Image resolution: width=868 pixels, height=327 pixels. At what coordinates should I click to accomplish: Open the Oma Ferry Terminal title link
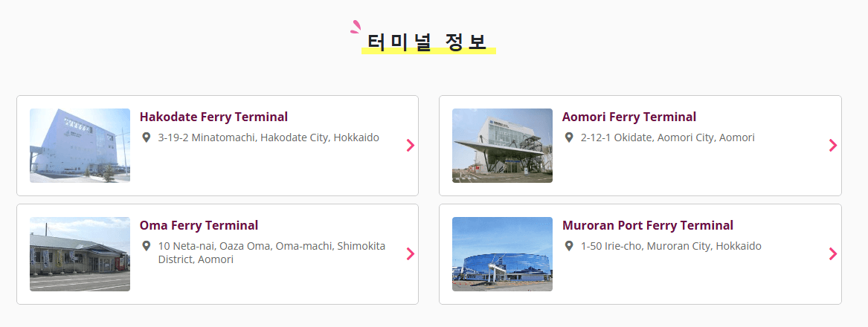199,225
